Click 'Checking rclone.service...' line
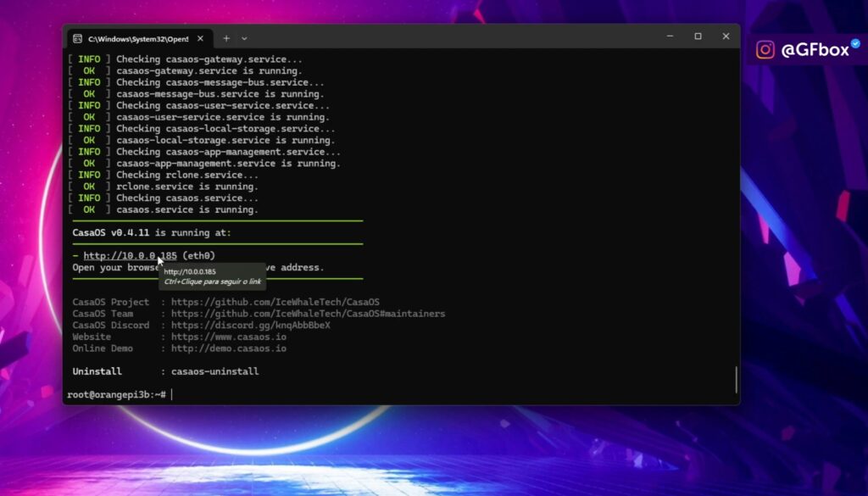Screen dimensions: 868x496 187,176
